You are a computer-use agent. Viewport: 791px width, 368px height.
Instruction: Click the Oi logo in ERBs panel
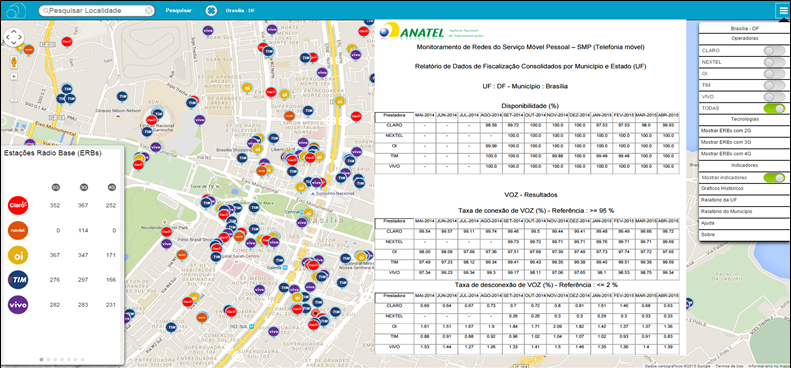[x=18, y=255]
